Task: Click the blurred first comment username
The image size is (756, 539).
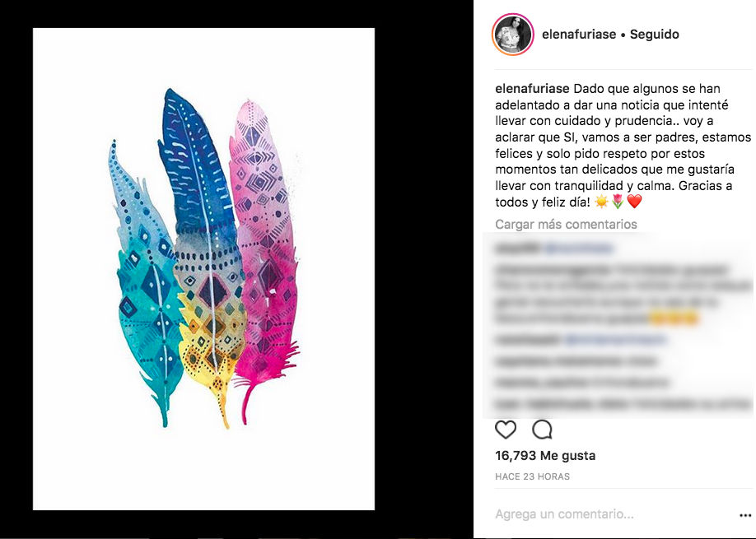Action: point(517,249)
